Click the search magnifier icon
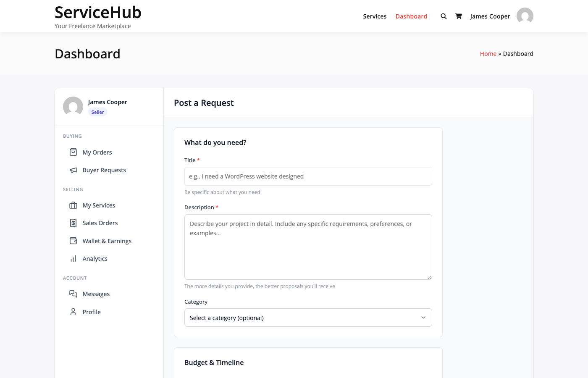 [x=444, y=16]
